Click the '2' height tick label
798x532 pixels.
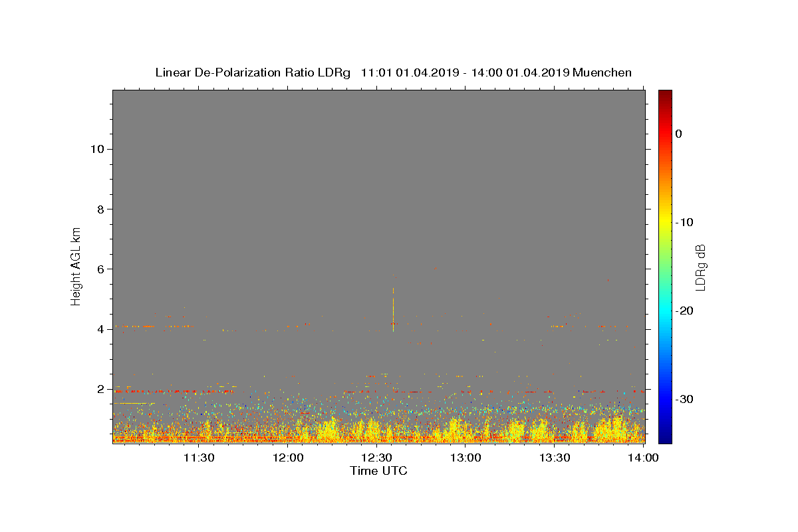click(100, 388)
